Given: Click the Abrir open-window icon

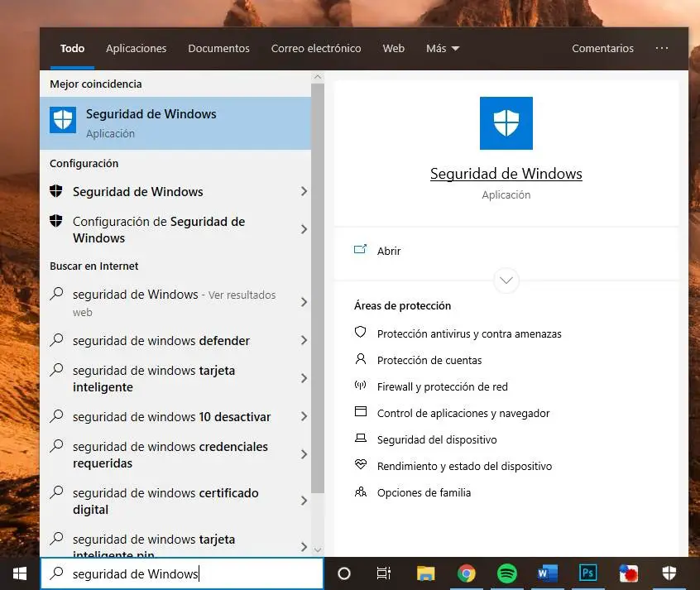Looking at the screenshot, I should click(360, 249).
